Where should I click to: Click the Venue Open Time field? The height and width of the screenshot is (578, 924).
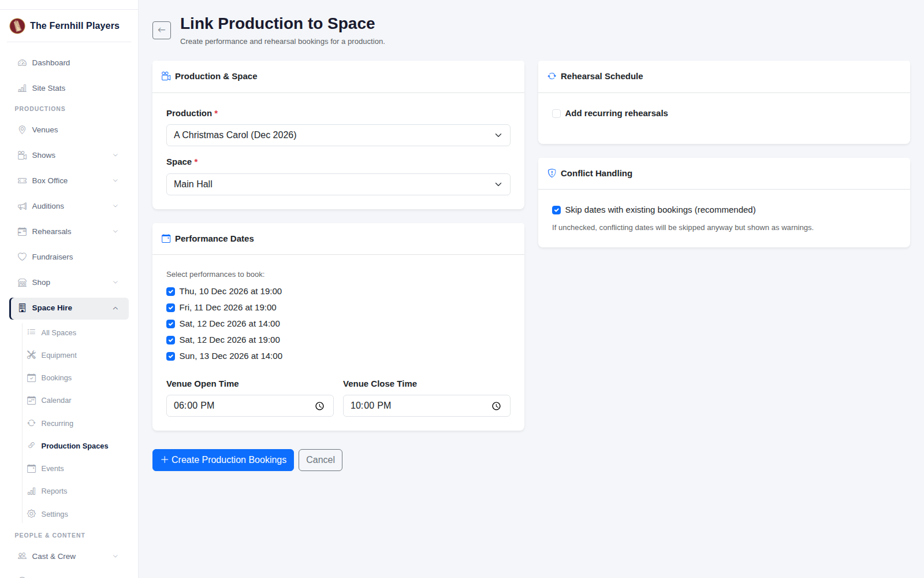[x=250, y=406]
